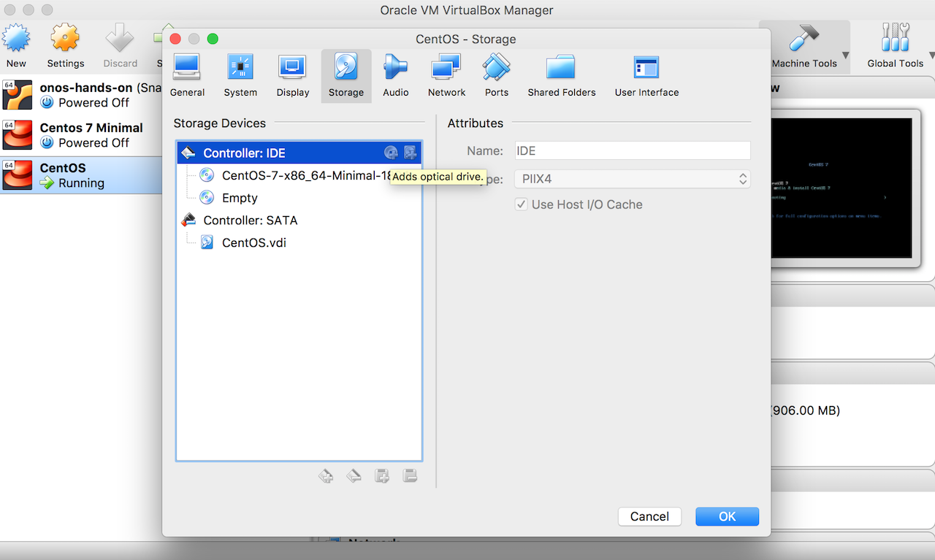The image size is (935, 560).
Task: Click the green Running status arrow icon
Action: (47, 183)
